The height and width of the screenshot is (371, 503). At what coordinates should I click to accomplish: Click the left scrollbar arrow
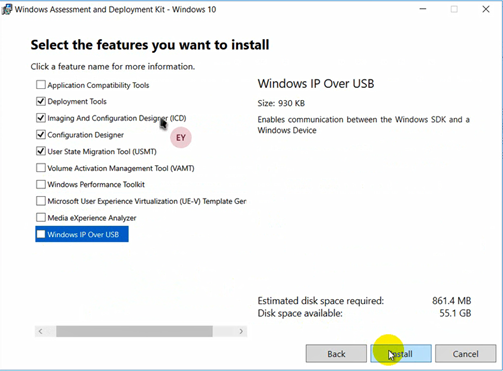point(40,331)
